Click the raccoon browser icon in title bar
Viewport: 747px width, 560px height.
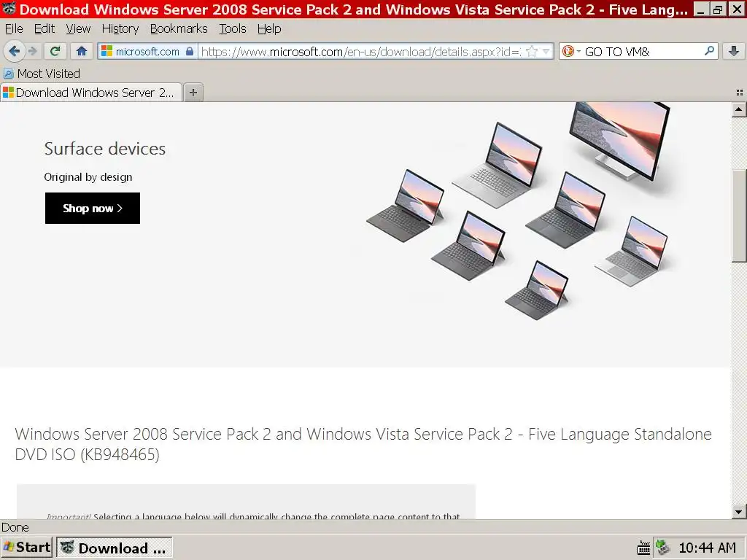click(x=9, y=9)
